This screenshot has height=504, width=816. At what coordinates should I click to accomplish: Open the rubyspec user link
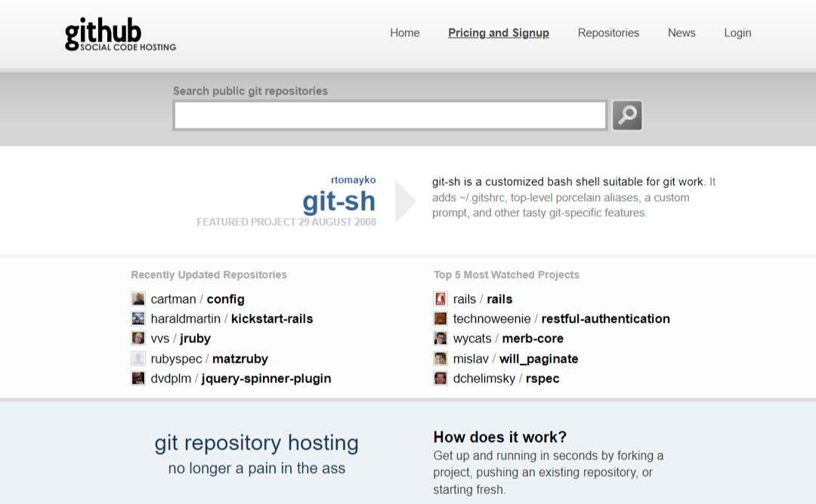point(176,359)
